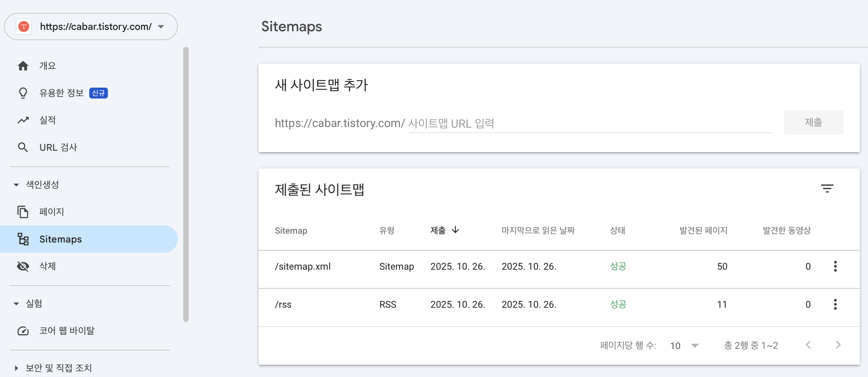Select the URL 검사 magnifier icon
Image resolution: width=868 pixels, height=377 pixels.
pos(23,147)
